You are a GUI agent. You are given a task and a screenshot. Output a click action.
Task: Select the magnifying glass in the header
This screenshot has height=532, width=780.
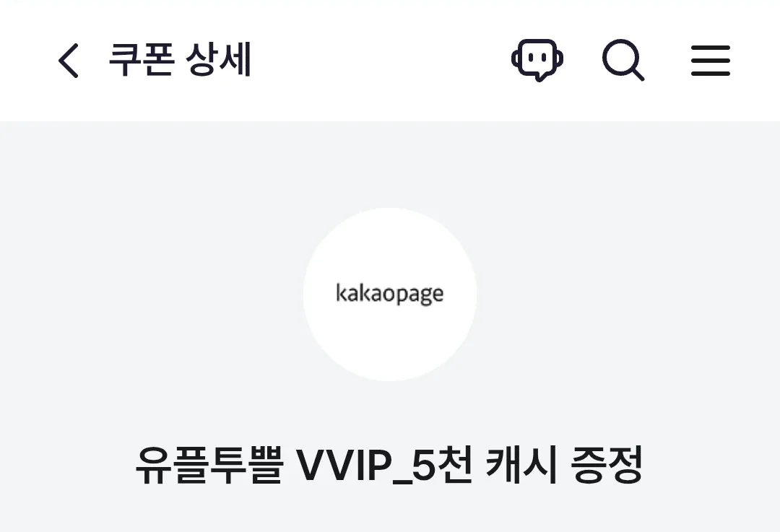pyautogui.click(x=623, y=60)
